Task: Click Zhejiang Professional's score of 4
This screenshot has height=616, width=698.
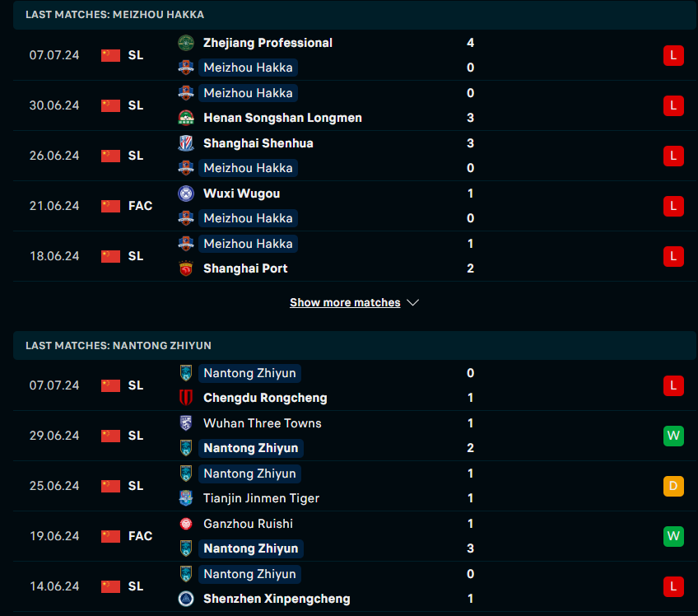Action: (x=471, y=43)
